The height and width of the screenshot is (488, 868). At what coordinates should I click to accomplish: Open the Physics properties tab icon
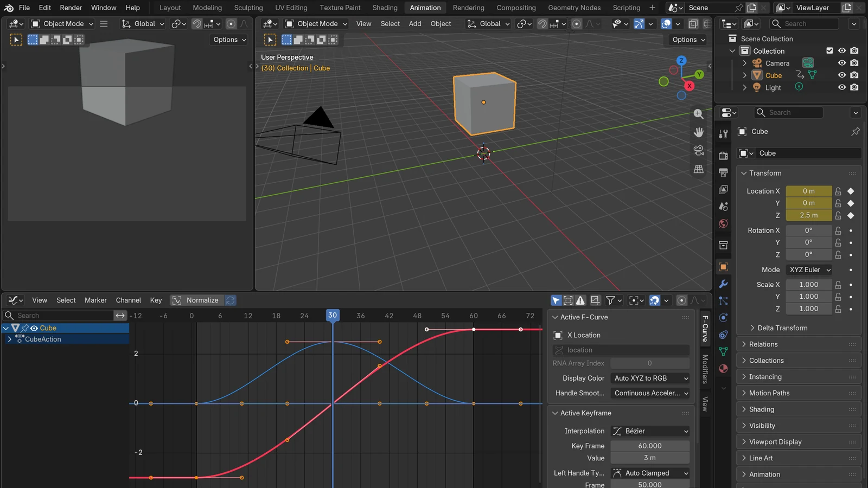click(723, 318)
